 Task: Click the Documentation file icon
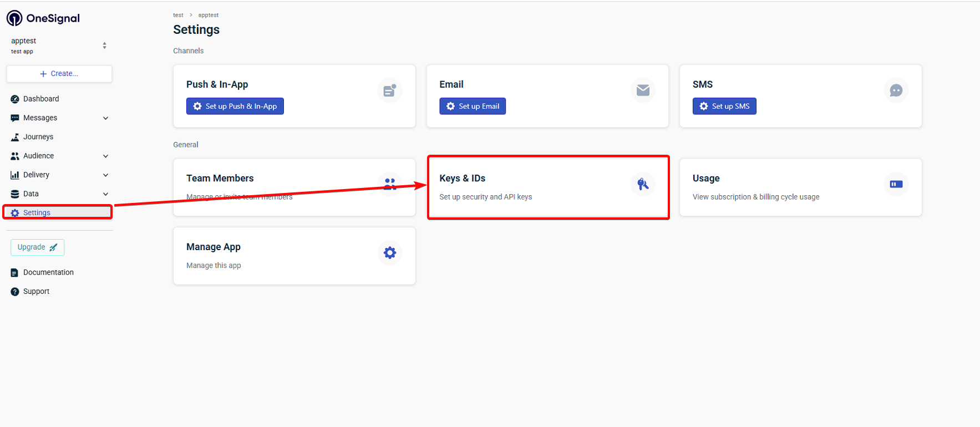pos(15,273)
